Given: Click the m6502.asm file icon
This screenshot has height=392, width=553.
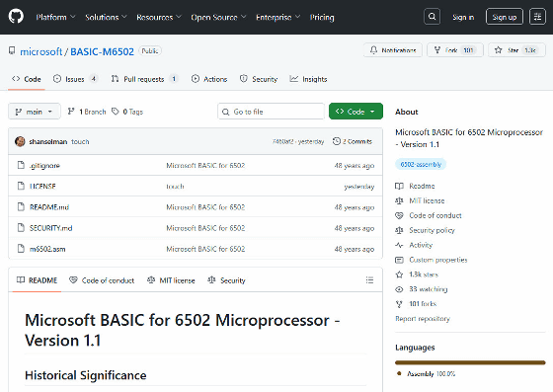Looking at the screenshot, I should 21,249.
